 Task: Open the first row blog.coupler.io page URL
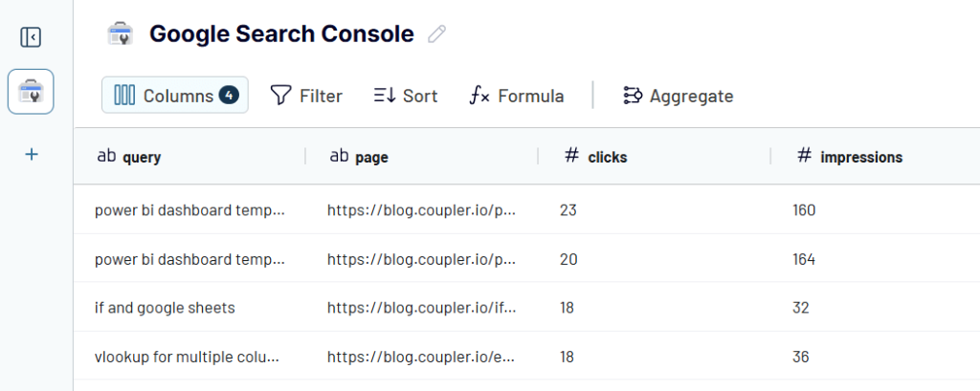coord(421,209)
